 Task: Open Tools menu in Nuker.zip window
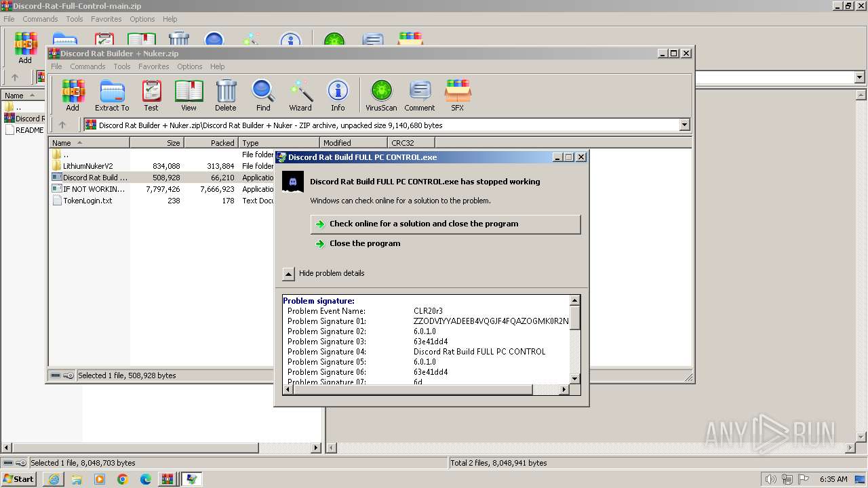click(x=122, y=66)
